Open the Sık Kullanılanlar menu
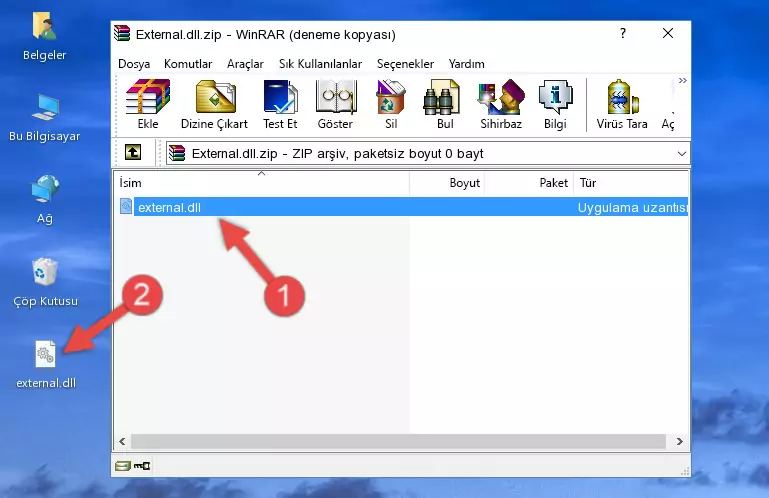Viewport: 769px width, 498px height. pos(320,64)
